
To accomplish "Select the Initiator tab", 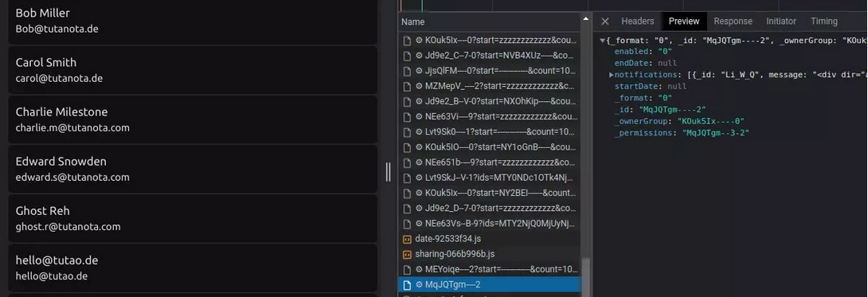I will coord(781,21).
